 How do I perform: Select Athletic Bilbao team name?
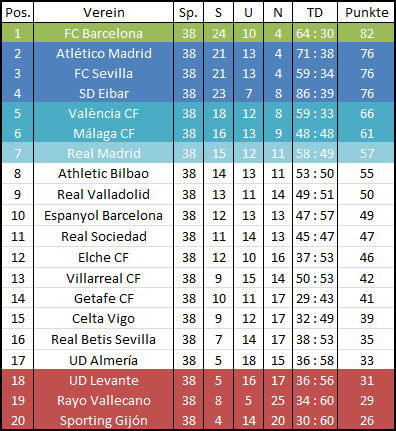103,173
